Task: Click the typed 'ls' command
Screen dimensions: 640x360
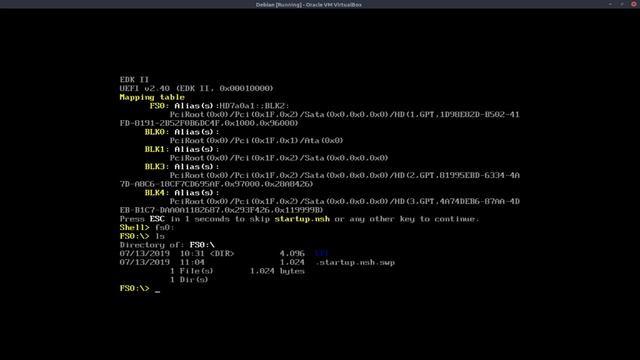Action: (x=160, y=236)
